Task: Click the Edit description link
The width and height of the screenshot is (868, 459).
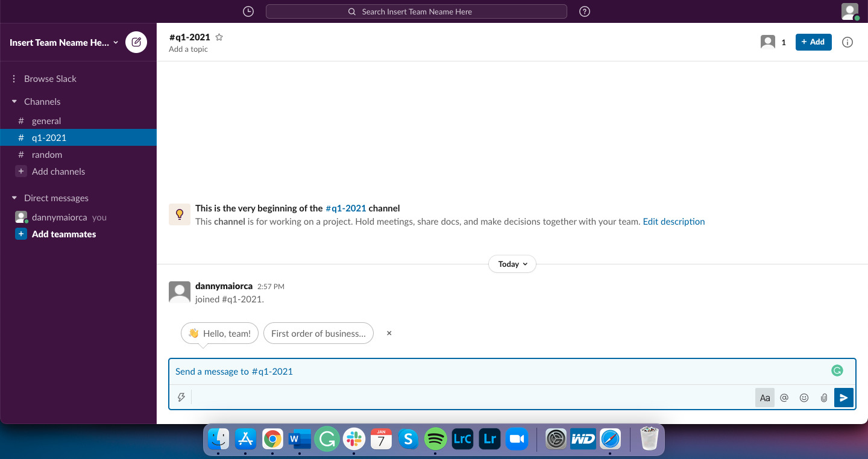Action: pyautogui.click(x=674, y=222)
